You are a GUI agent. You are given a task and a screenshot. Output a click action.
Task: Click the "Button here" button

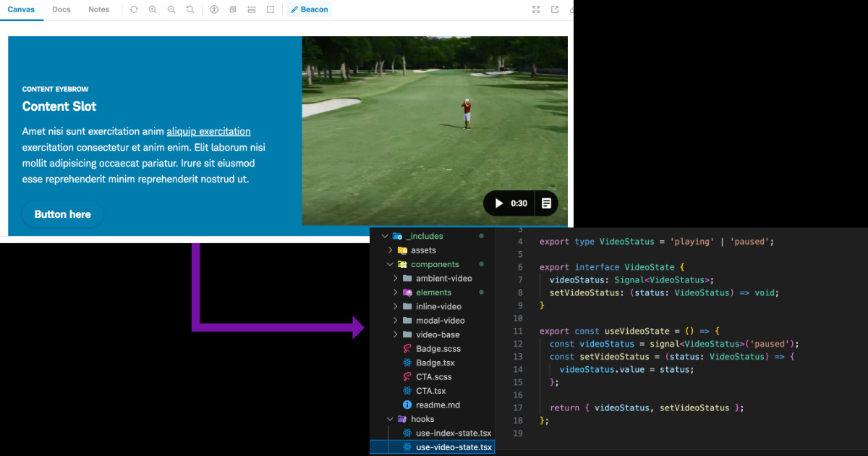(63, 214)
